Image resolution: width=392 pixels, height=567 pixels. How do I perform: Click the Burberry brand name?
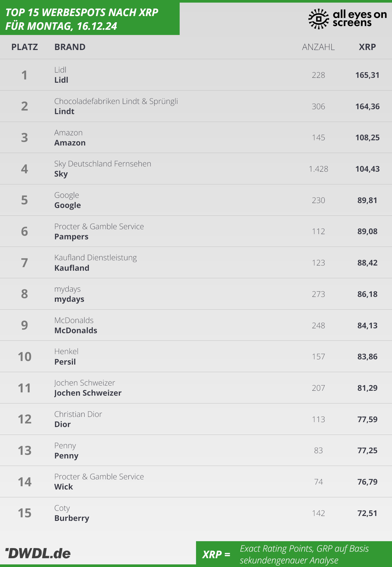pos(72,519)
